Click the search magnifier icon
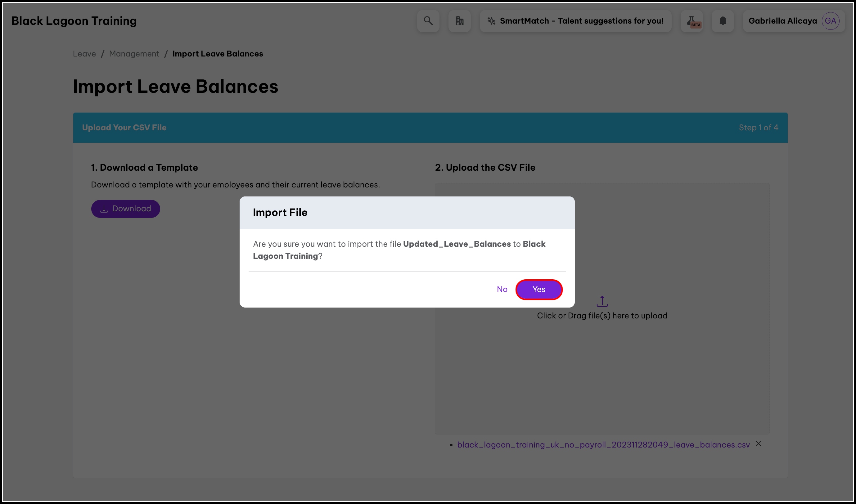Viewport: 856px width, 504px height. (x=428, y=21)
